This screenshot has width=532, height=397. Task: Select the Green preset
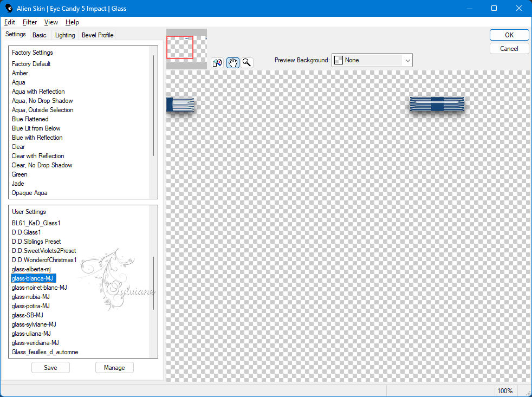(x=20, y=174)
